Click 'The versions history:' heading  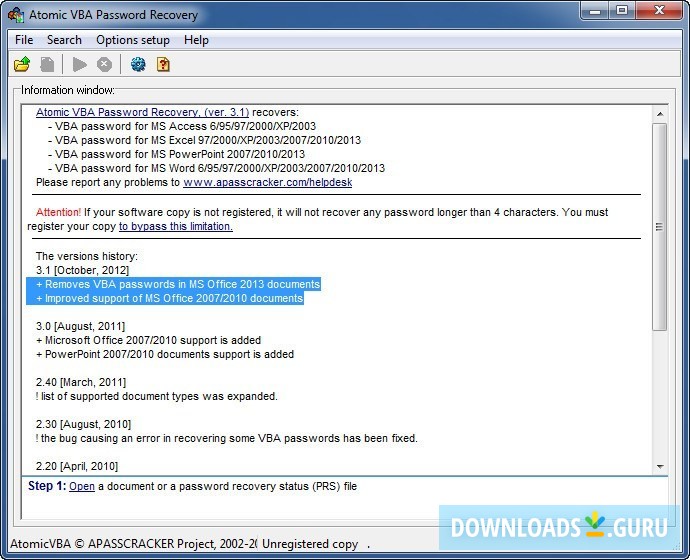(87, 256)
